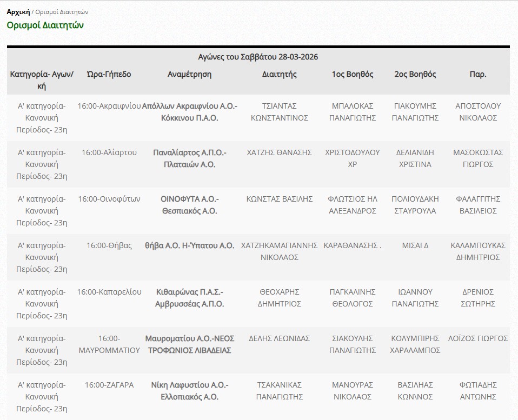
Task: Select the Απόλλων Ακραιφνίου - Κόκκινου match
Action: (x=189, y=112)
